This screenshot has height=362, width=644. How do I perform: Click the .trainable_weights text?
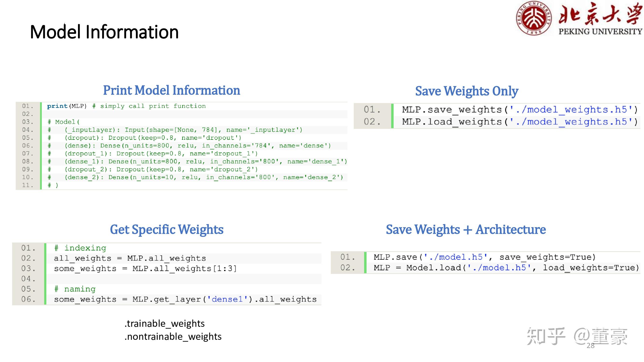coord(164,324)
